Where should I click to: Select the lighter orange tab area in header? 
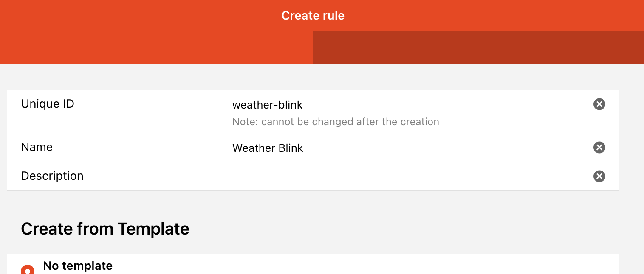(156, 48)
